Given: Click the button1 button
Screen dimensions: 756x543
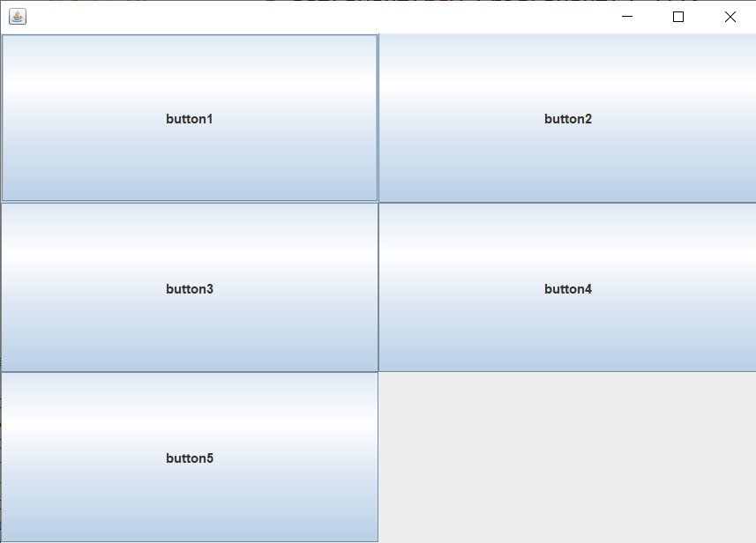Looking at the screenshot, I should [190, 118].
